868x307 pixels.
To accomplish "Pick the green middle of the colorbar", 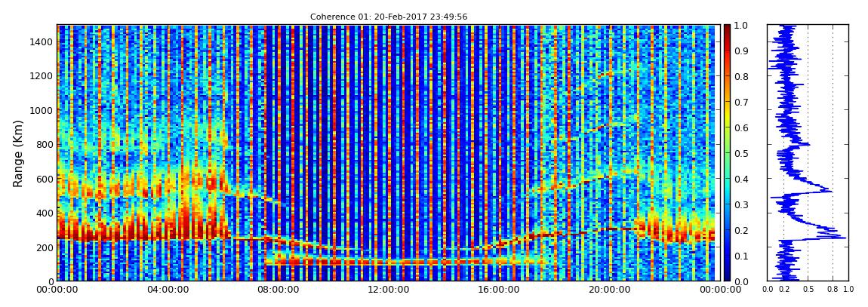I will [x=728, y=153].
